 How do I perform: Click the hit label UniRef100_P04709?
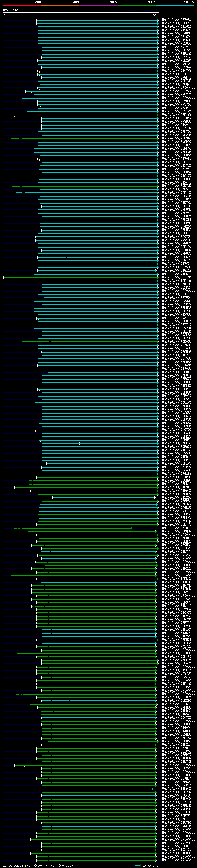[x=177, y=64]
